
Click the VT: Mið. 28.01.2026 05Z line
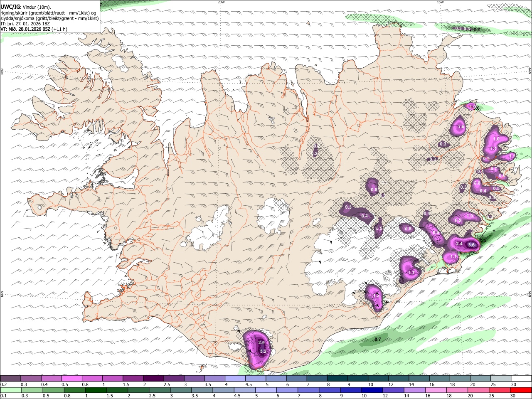tap(34, 30)
